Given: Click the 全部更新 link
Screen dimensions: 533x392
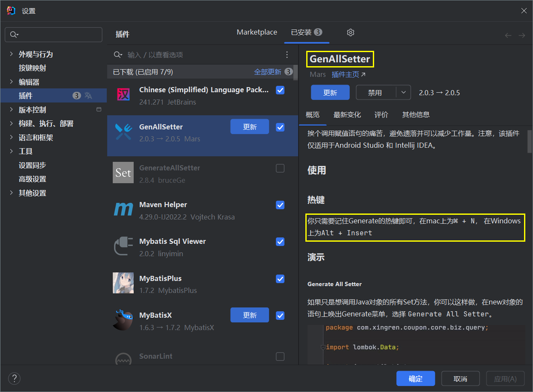Looking at the screenshot, I should [268, 72].
